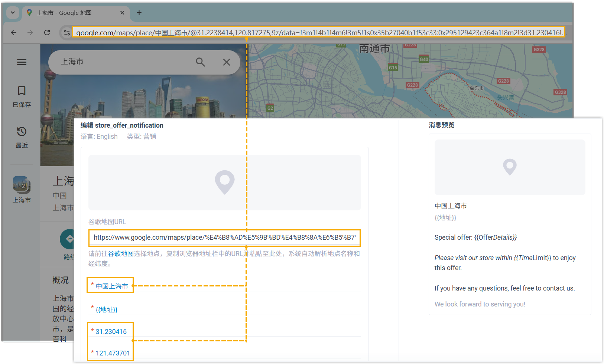Click the longitude field 121.473701
Viewport: 604px width, 364px height.
(113, 353)
